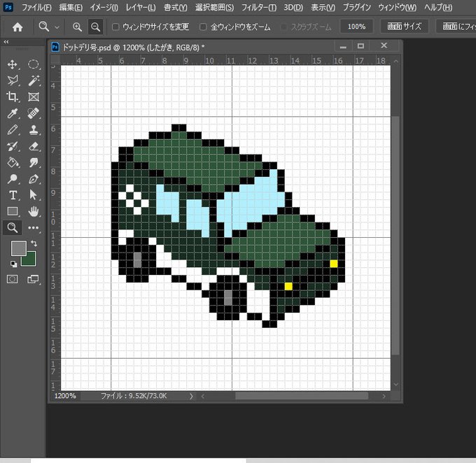Viewport: 476px width, 463px height.
Task: Select the Pencil tool
Action: point(13,130)
